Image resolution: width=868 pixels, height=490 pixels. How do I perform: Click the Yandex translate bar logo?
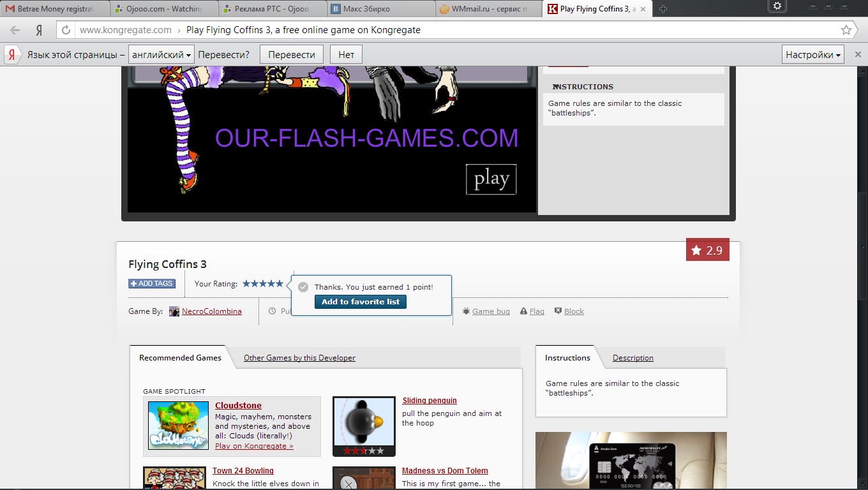[x=11, y=55]
